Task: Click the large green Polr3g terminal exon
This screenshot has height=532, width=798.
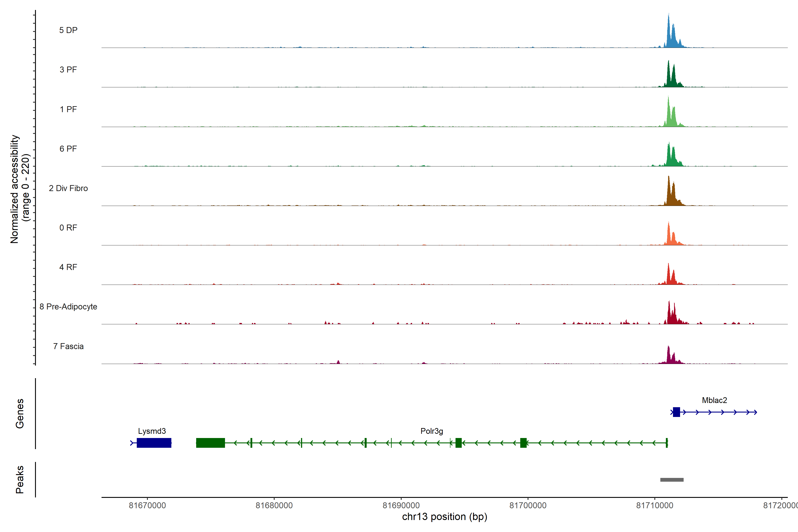Action: pyautogui.click(x=210, y=443)
